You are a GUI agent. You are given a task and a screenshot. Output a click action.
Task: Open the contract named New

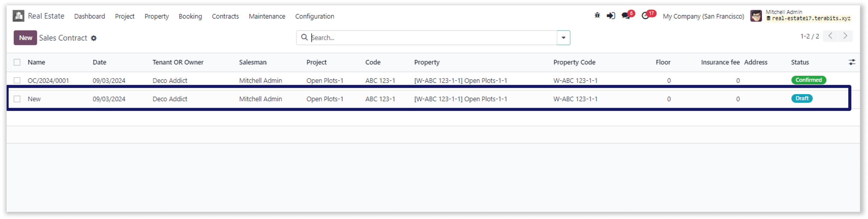[34, 99]
